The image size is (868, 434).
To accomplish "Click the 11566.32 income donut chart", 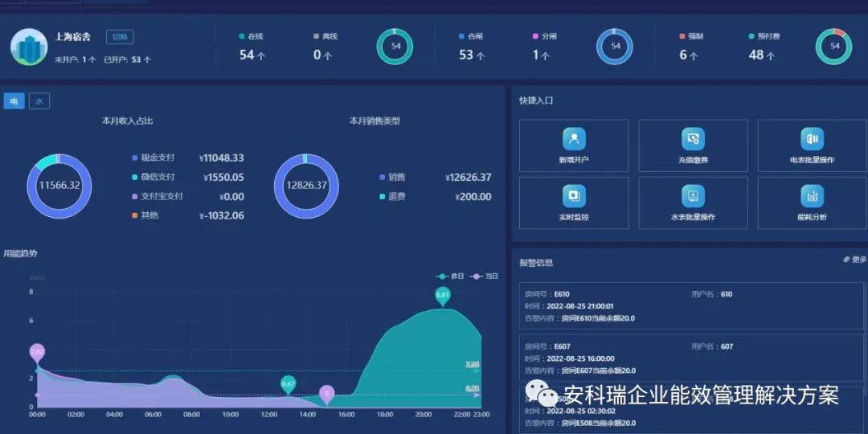I will click(59, 186).
